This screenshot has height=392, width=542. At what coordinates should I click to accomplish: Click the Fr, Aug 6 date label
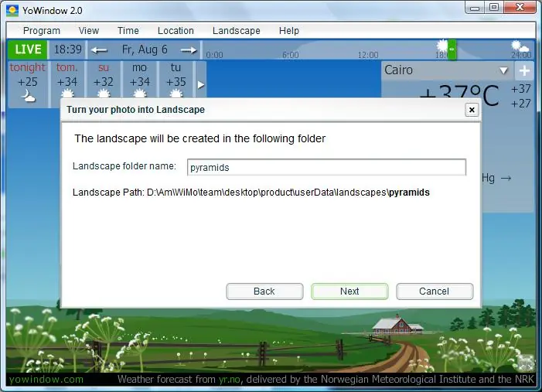[145, 49]
